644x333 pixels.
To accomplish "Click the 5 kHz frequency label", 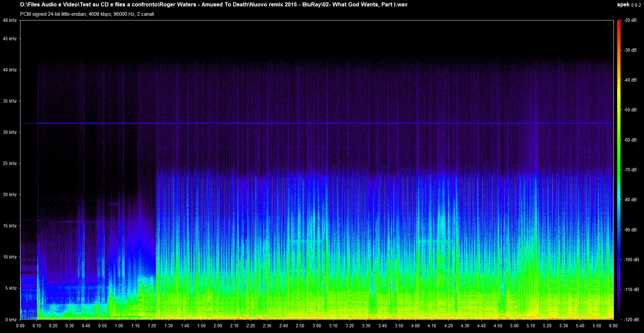I will (10, 288).
